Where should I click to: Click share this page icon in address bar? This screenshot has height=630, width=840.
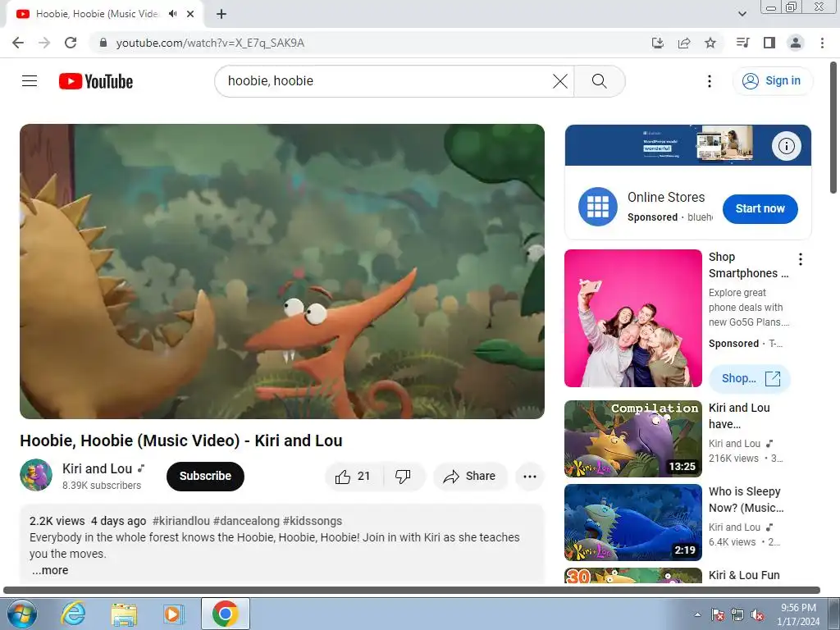click(684, 43)
